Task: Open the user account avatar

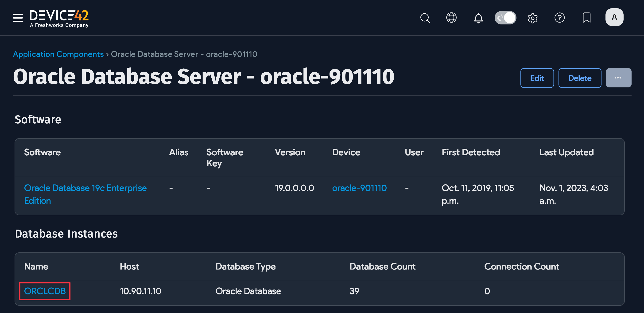Action: (x=614, y=17)
